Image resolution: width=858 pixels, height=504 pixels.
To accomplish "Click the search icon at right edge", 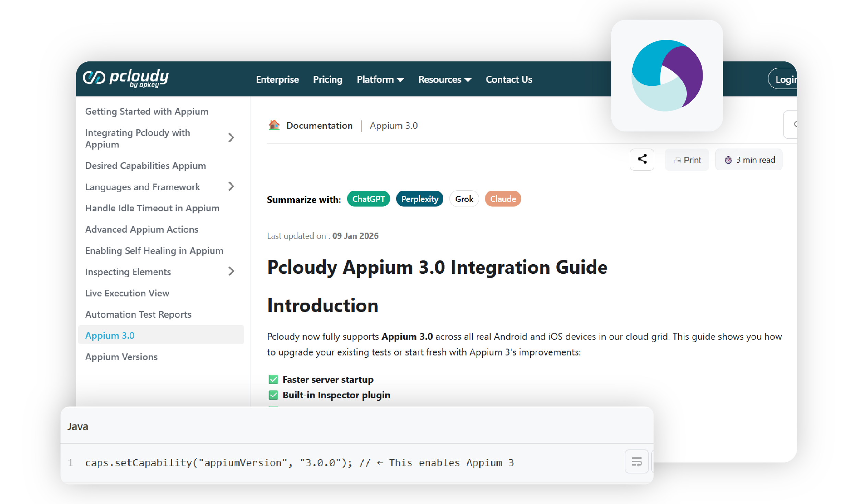I will tap(795, 124).
